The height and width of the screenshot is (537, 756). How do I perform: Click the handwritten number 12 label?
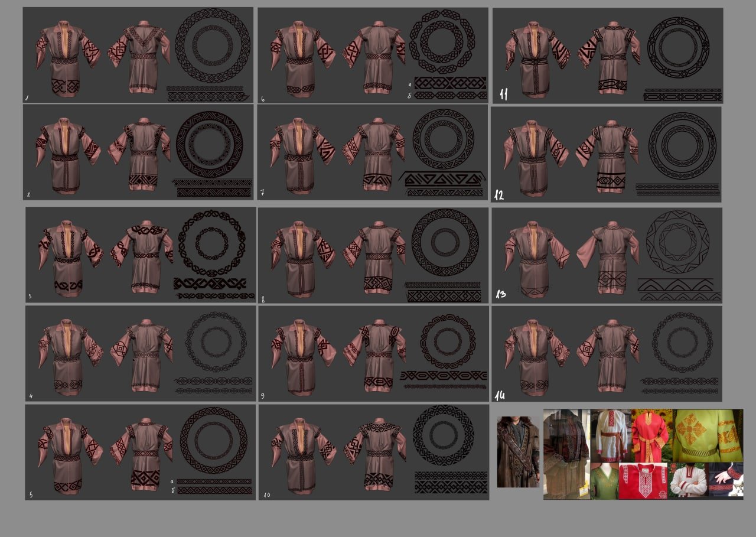(x=500, y=194)
